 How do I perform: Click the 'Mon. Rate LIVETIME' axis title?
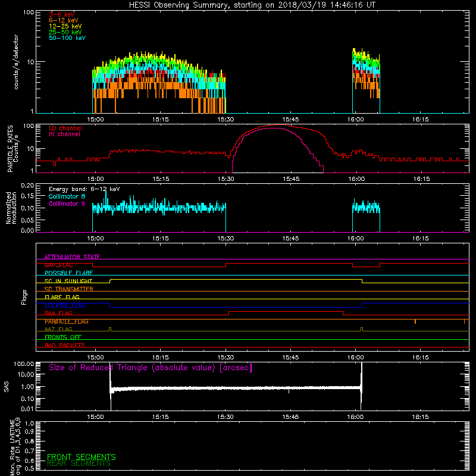tap(12, 447)
